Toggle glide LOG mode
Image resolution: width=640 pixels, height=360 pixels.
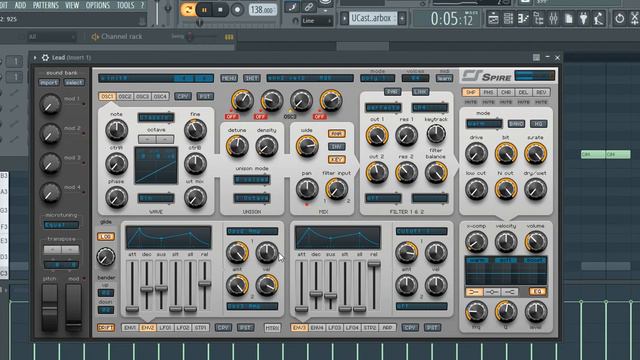pos(106,237)
